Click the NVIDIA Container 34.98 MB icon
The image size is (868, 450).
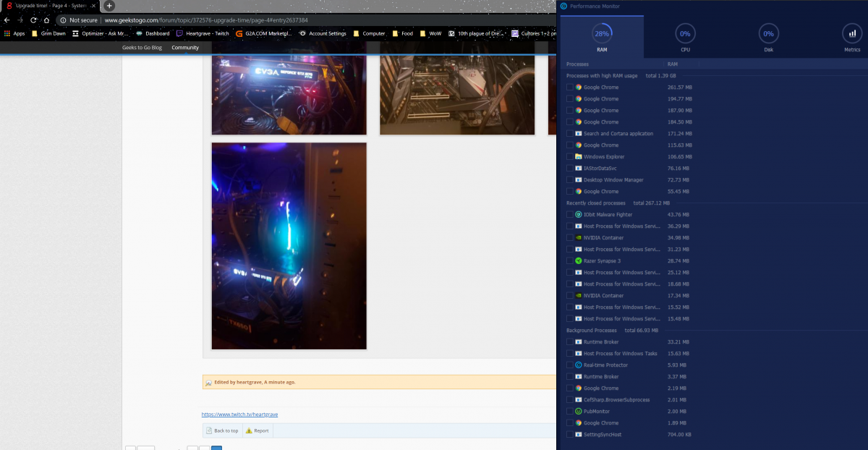point(579,238)
